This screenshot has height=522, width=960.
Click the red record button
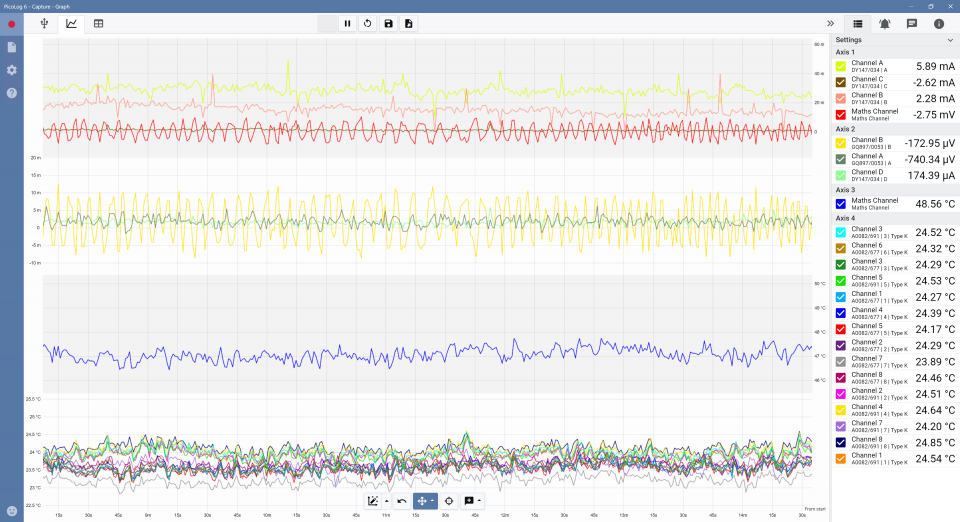pyautogui.click(x=12, y=24)
